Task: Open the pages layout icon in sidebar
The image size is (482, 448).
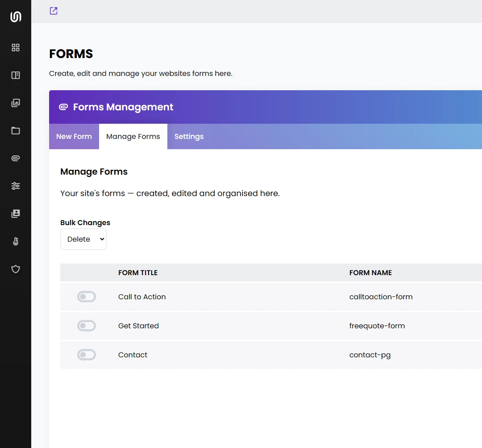Action: click(16, 75)
